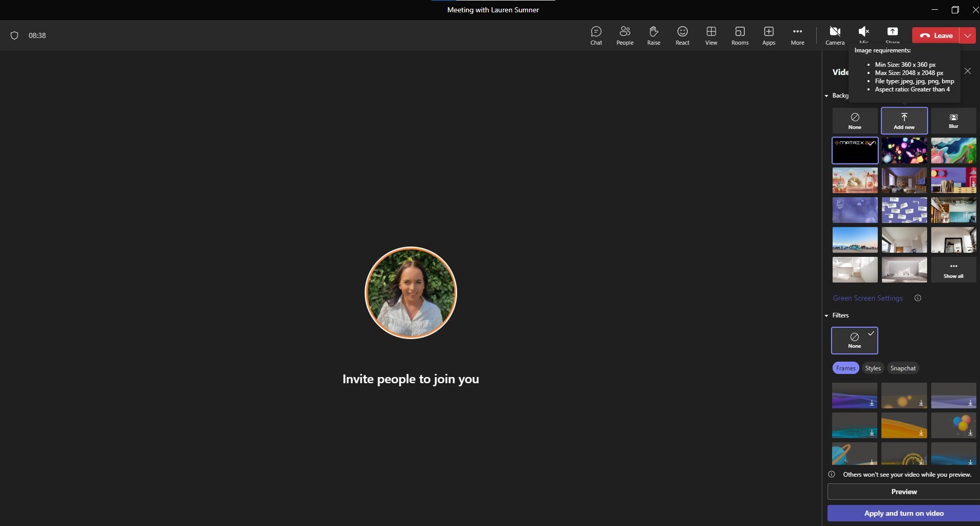The image size is (980, 526).
Task: Open the Chat panel
Action: pyautogui.click(x=595, y=35)
